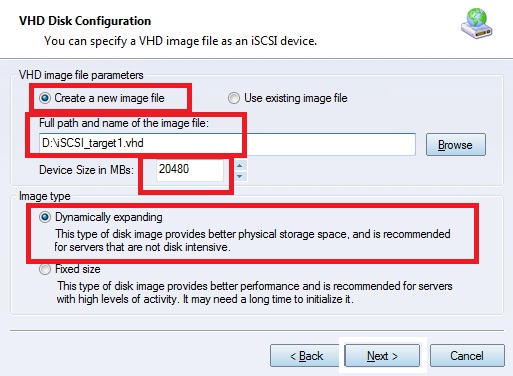Screen dimensions: 513x376
Task: Continue with the Next button
Action: [x=382, y=356]
